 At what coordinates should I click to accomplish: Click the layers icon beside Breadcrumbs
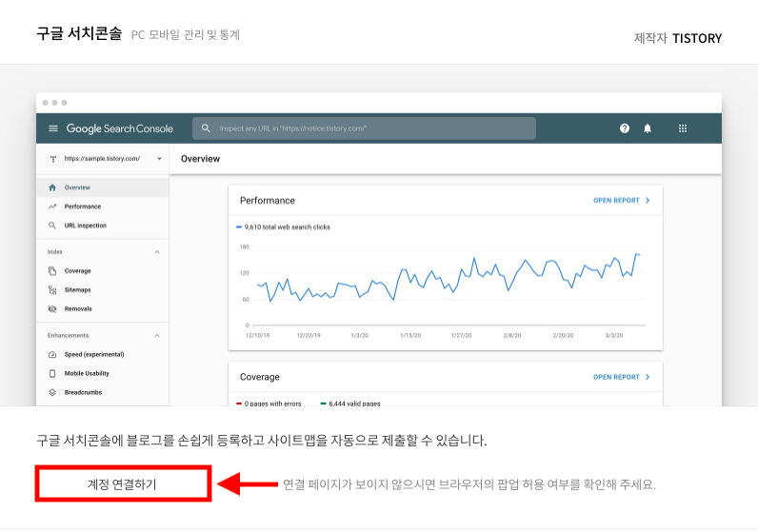click(x=52, y=392)
